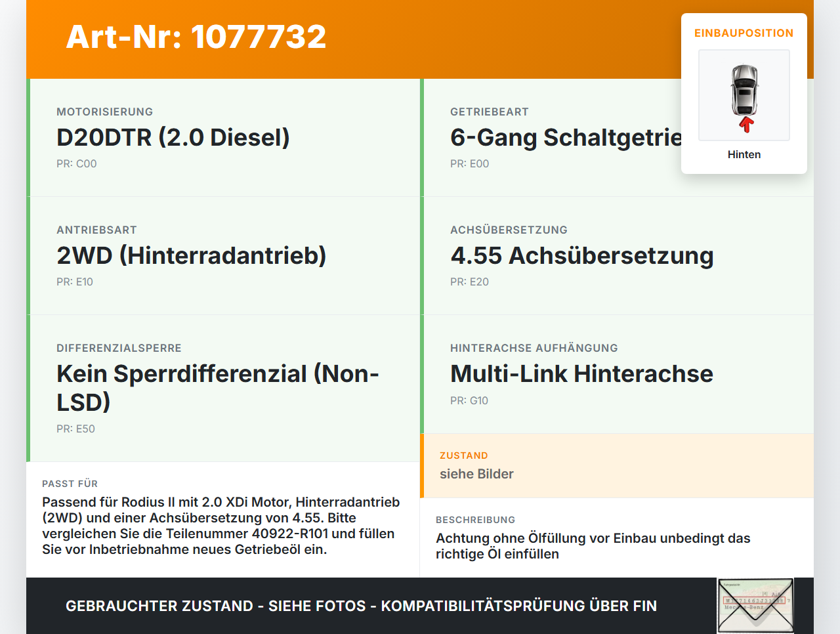Screen dimensions: 840x634
Task: Select the PR: E10 code
Action: (75, 282)
